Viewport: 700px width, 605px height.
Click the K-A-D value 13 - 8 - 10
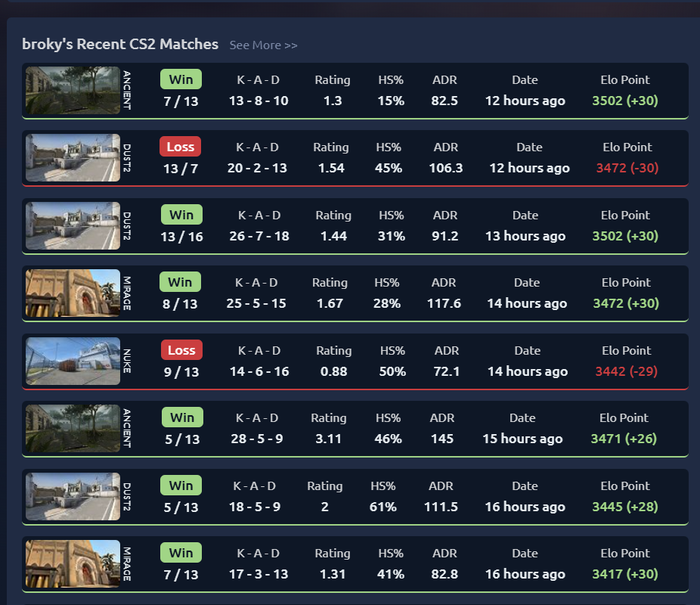tap(259, 101)
